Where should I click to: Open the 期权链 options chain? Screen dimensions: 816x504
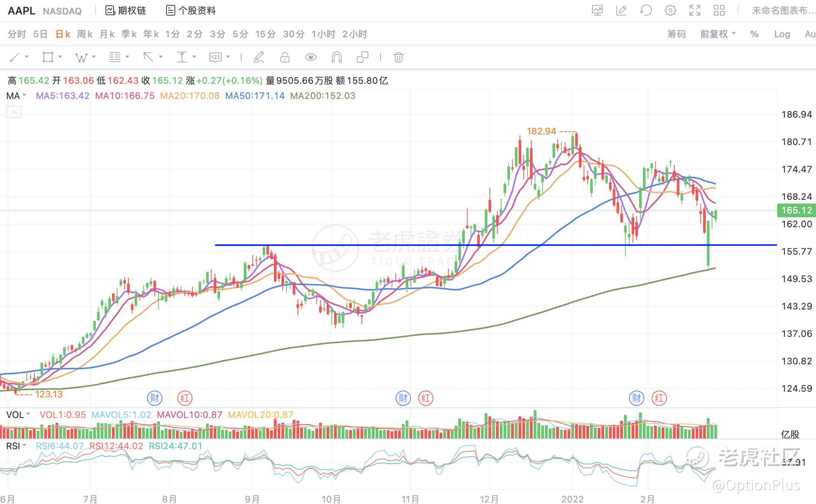pos(126,10)
